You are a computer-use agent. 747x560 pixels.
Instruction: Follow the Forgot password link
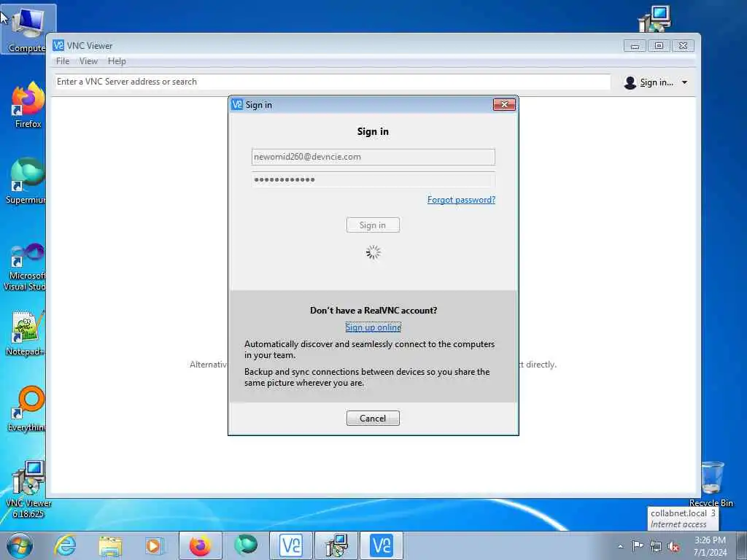[x=461, y=200]
